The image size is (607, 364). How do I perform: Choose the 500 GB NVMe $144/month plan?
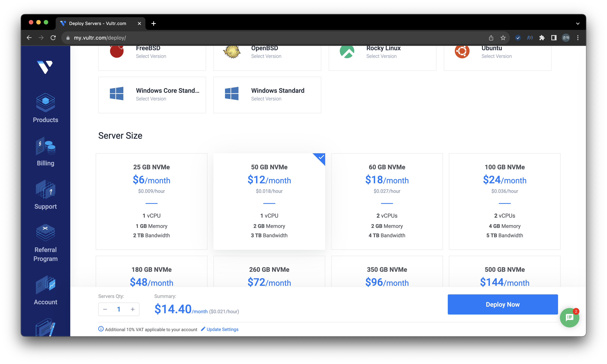tap(505, 271)
